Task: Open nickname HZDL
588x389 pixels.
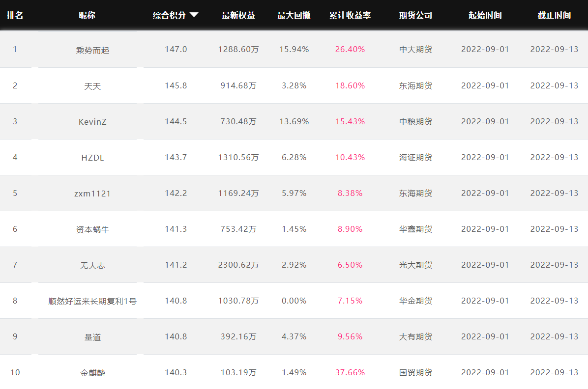Action: pyautogui.click(x=92, y=158)
